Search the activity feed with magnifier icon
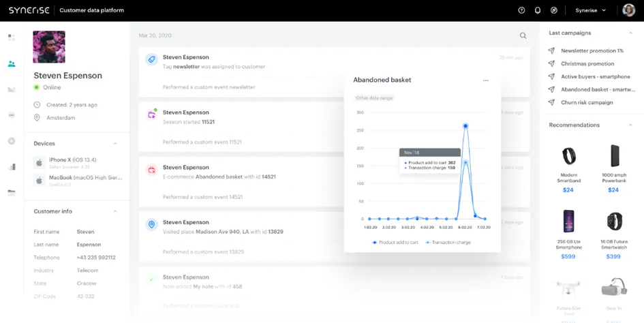 [x=523, y=35]
